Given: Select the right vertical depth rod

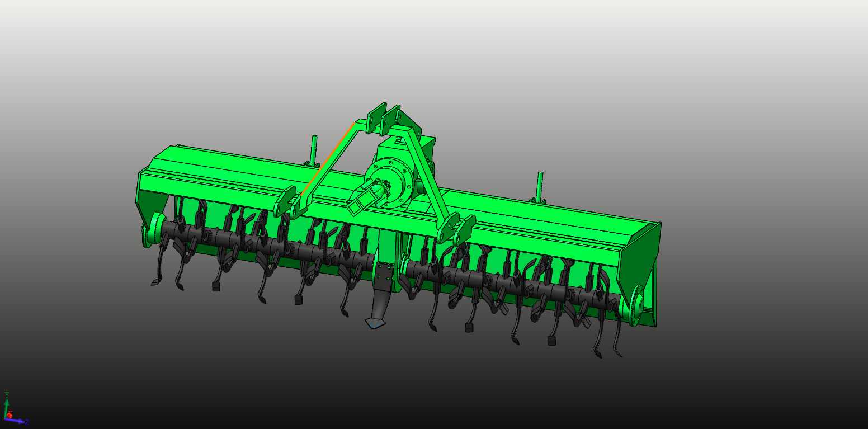Looking at the screenshot, I should [540, 187].
